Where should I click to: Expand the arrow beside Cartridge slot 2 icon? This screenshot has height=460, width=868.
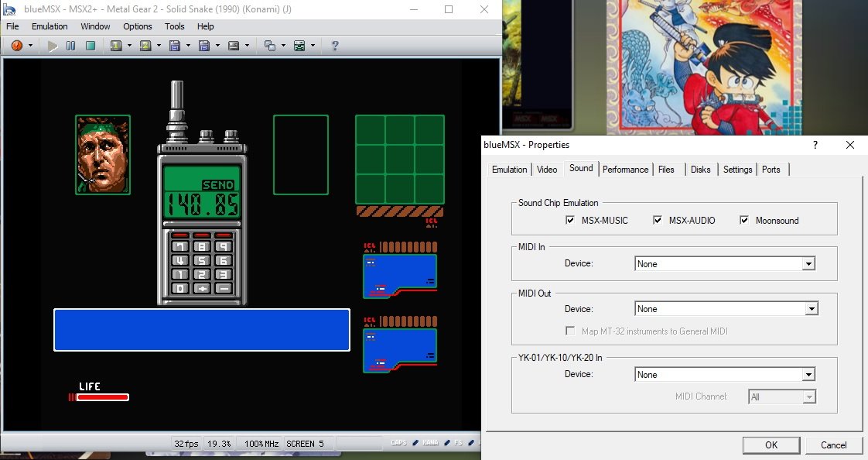coord(159,46)
